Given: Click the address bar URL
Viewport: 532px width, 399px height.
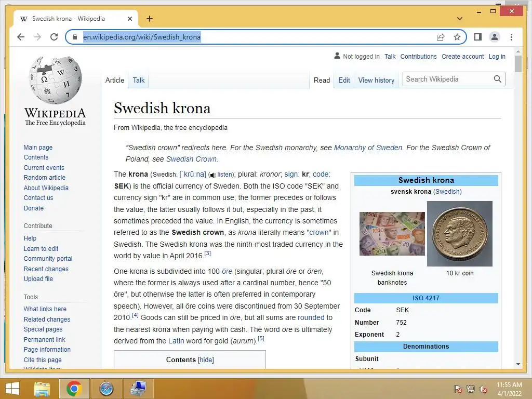Looking at the screenshot, I should coord(142,37).
